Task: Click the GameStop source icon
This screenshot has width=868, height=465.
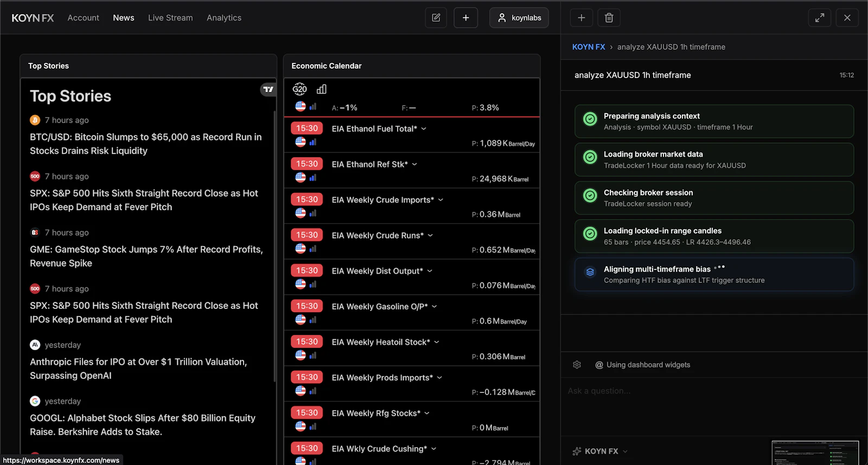Action: pyautogui.click(x=35, y=232)
